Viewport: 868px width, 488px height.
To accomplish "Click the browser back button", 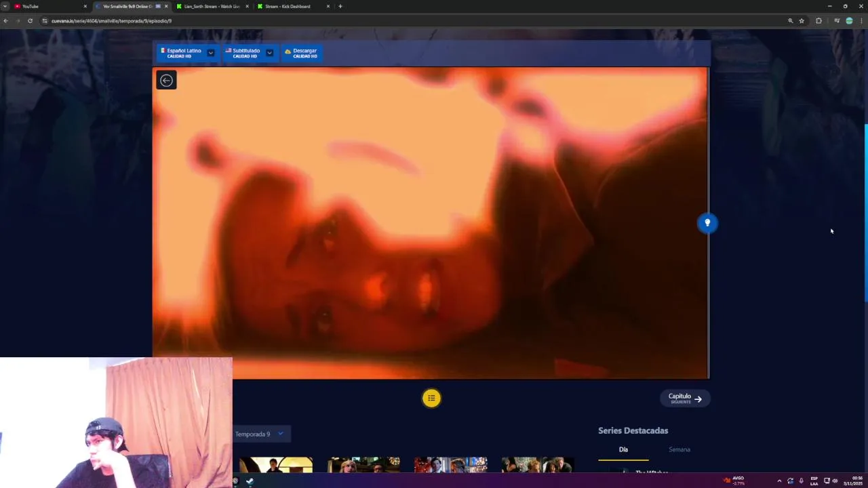I will (x=5, y=21).
